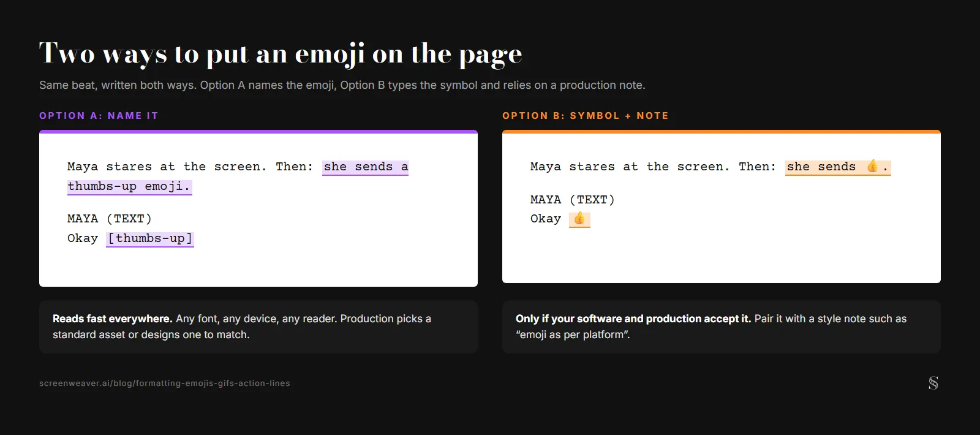The image size is (980, 435).
Task: Click the highlighted "she sends" in Option B
Action: coord(821,167)
